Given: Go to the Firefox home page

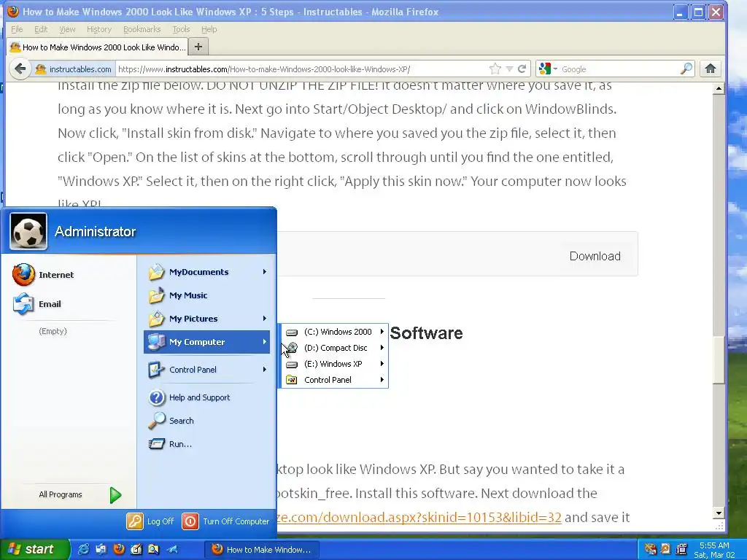Looking at the screenshot, I should click(x=711, y=69).
